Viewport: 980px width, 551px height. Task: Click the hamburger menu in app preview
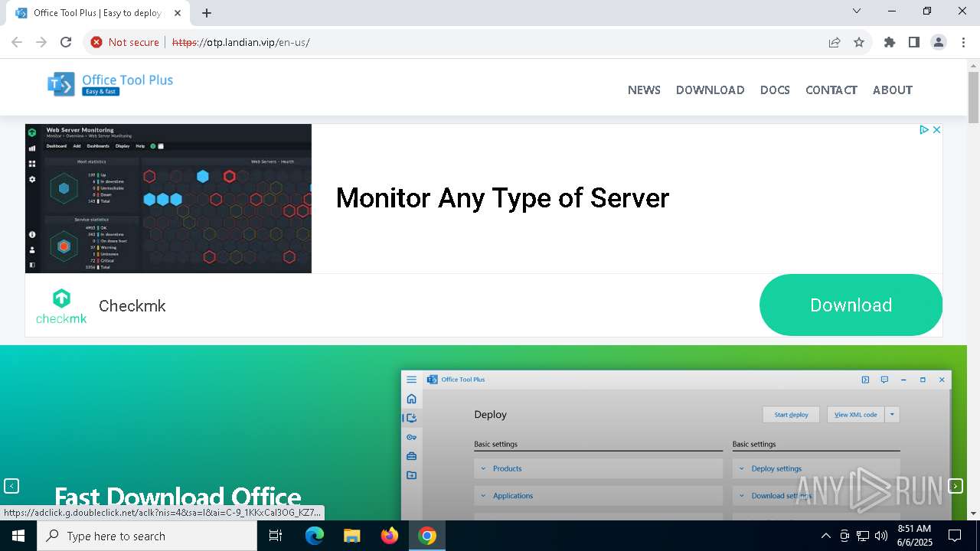point(411,380)
